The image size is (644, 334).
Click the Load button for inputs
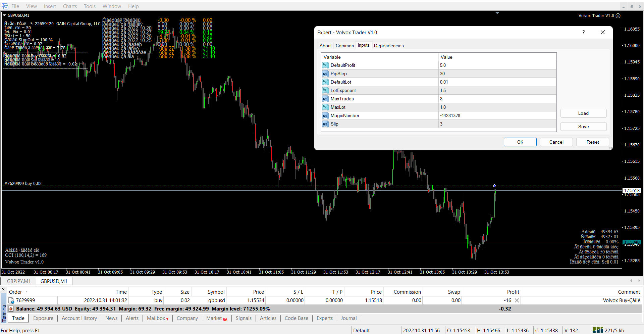point(583,113)
